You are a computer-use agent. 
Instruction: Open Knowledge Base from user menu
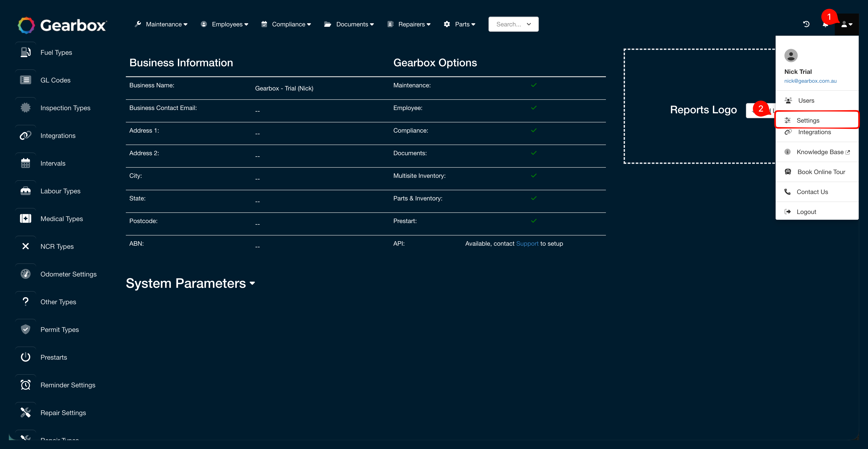point(817,152)
